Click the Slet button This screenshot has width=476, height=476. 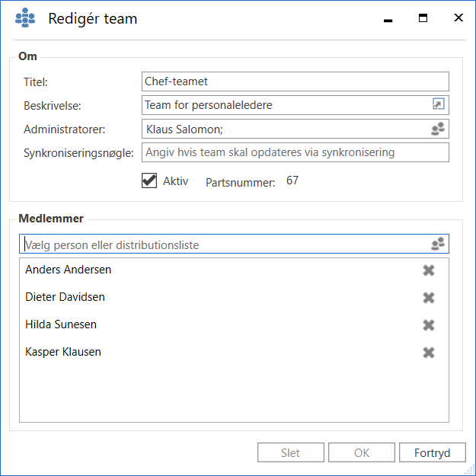(x=290, y=452)
